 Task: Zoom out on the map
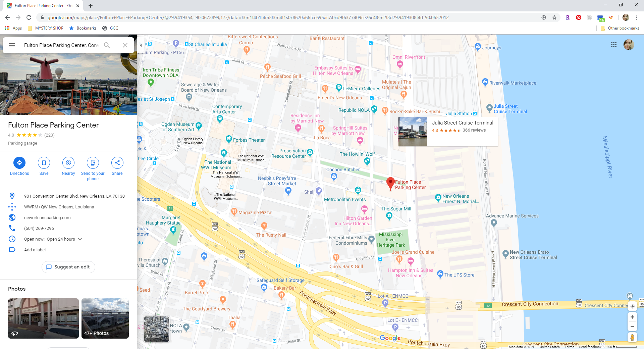632,327
